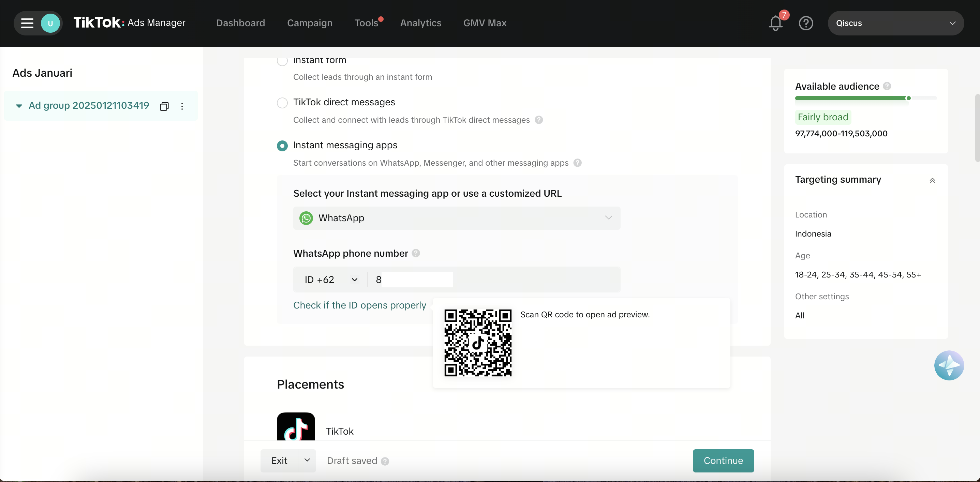Viewport: 980px width, 482px height.
Task: Click the age ranges 18-24, 25-34 value
Action: (x=858, y=274)
